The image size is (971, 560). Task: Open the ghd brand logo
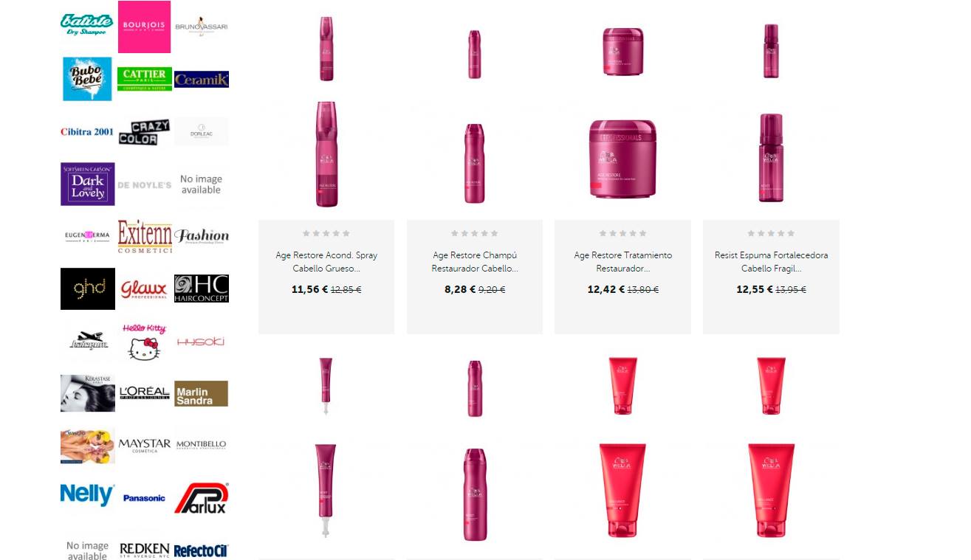click(88, 288)
